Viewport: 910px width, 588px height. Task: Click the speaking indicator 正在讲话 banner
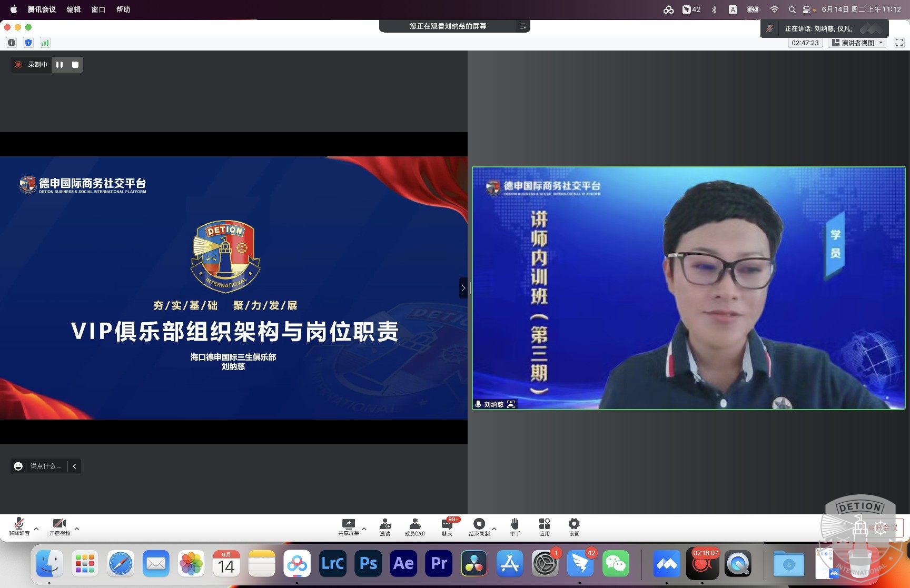[x=825, y=28]
